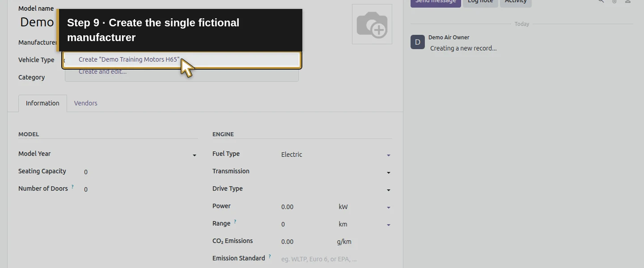Click the Drive Type label

tap(228, 188)
